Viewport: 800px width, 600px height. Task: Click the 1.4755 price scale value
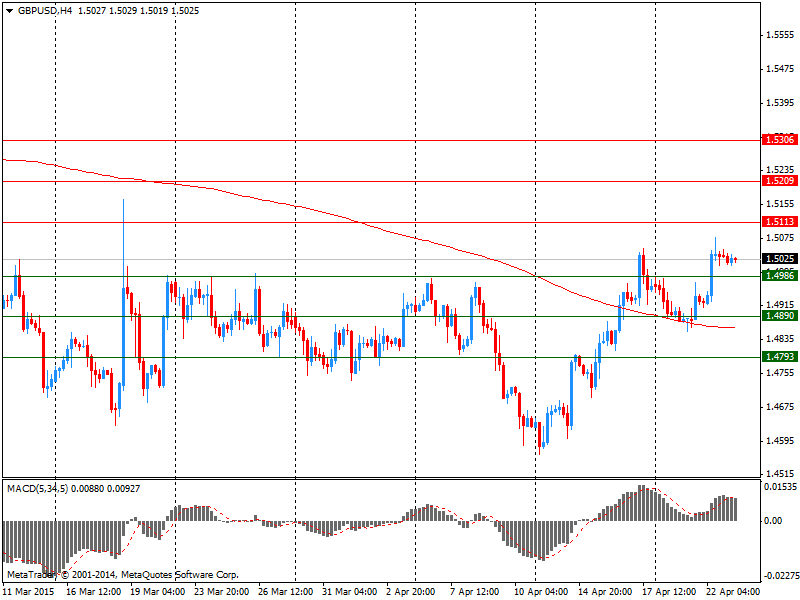pos(780,373)
